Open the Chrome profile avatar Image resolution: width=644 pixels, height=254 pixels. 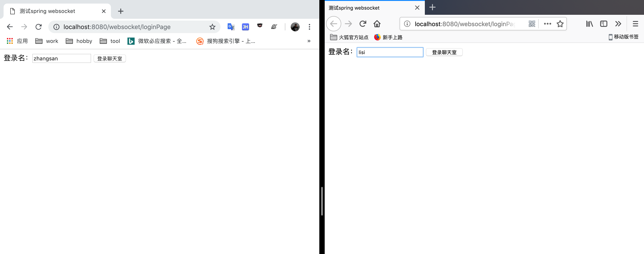[295, 27]
